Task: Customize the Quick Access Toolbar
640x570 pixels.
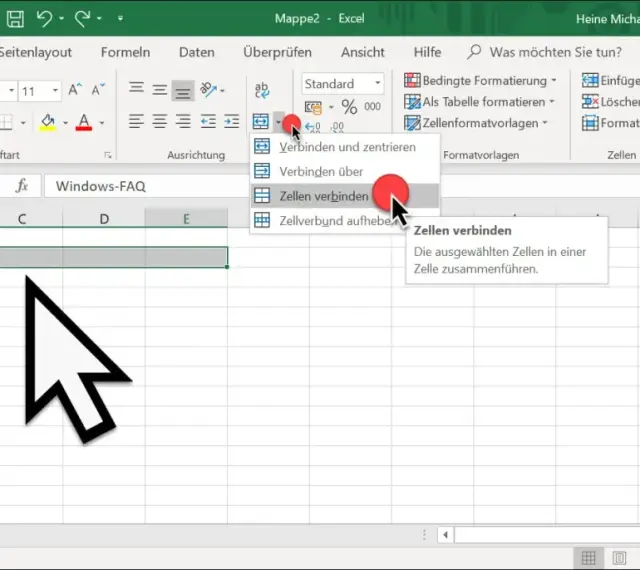Action: coord(120,18)
